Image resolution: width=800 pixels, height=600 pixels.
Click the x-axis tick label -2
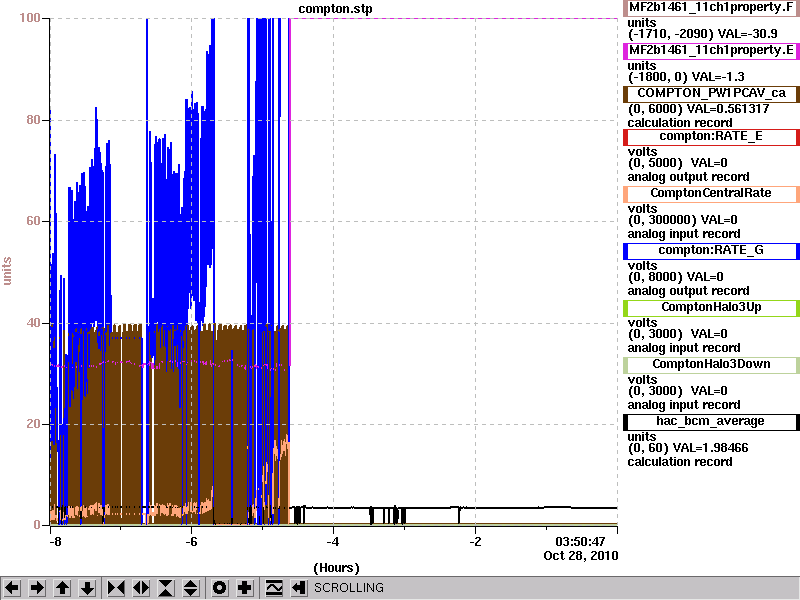[x=475, y=542]
